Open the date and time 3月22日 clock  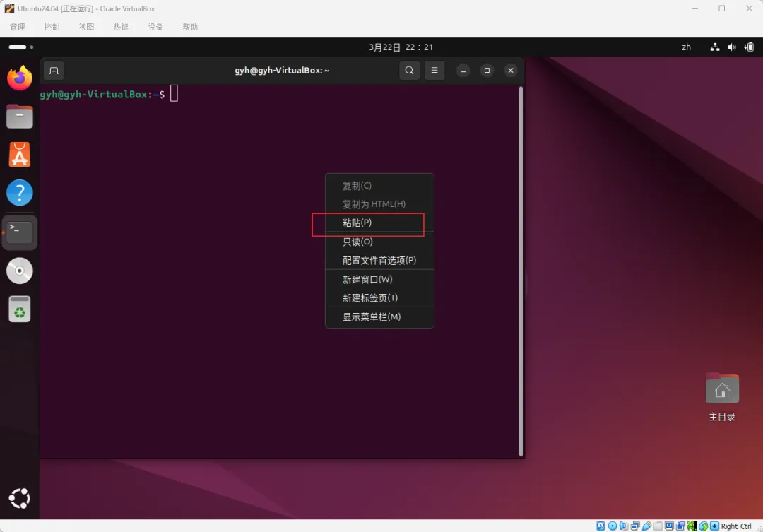[401, 47]
